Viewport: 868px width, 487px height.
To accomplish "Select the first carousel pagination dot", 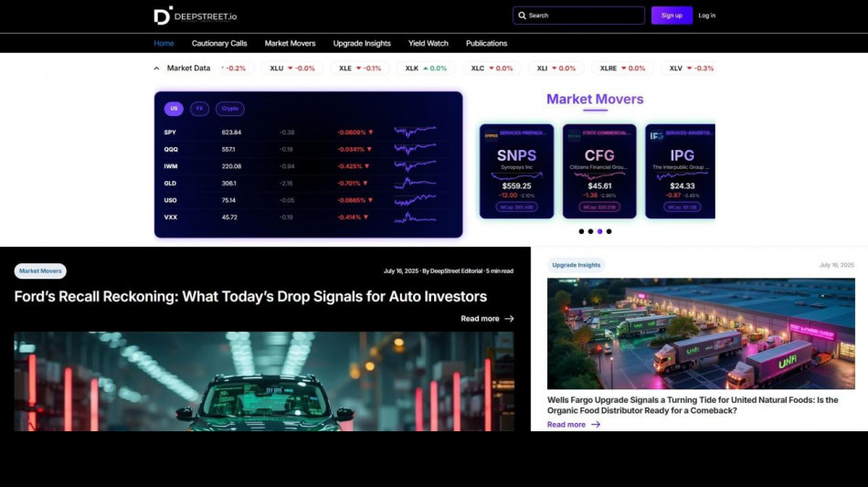I will coord(581,231).
